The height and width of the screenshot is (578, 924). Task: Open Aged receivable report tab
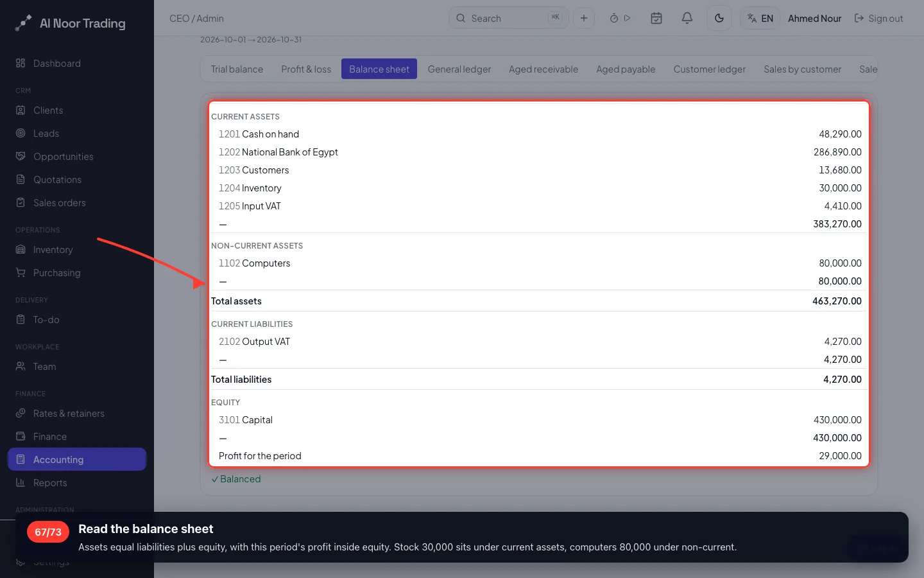tap(543, 69)
